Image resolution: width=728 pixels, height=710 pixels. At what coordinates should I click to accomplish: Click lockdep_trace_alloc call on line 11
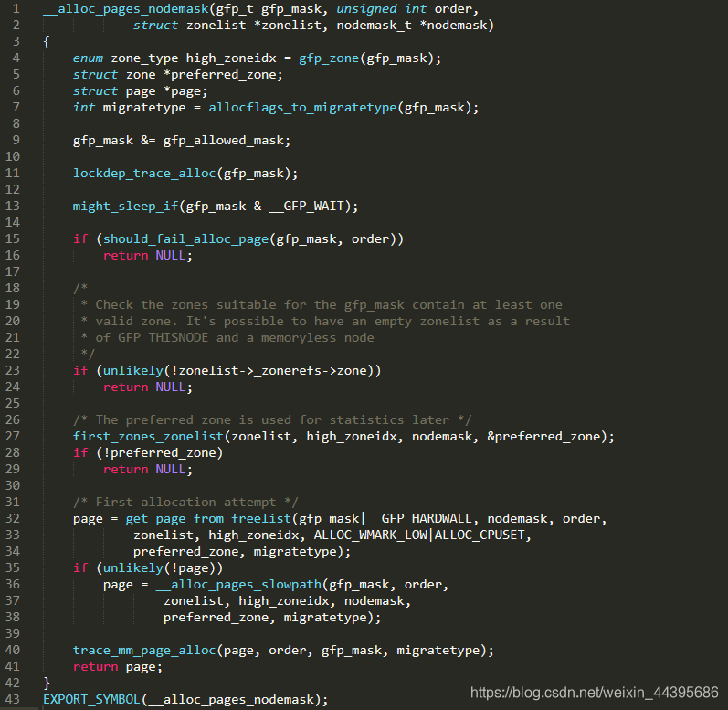point(144,174)
